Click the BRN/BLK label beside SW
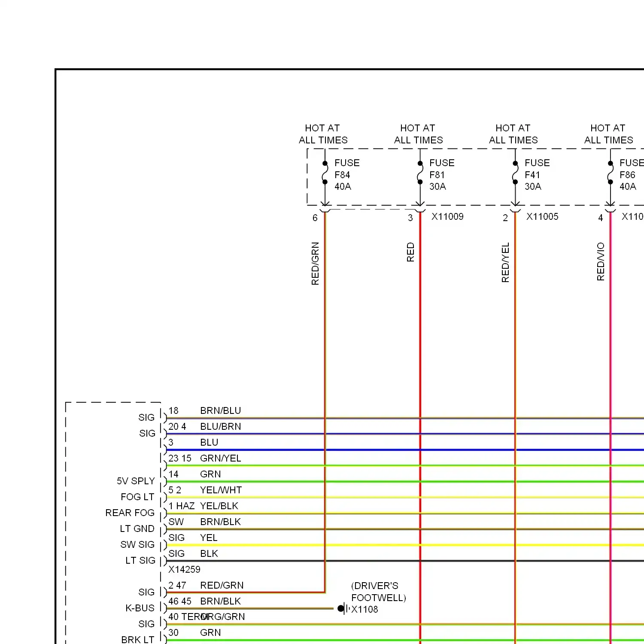Screen dimensions: 644x644 click(x=221, y=522)
